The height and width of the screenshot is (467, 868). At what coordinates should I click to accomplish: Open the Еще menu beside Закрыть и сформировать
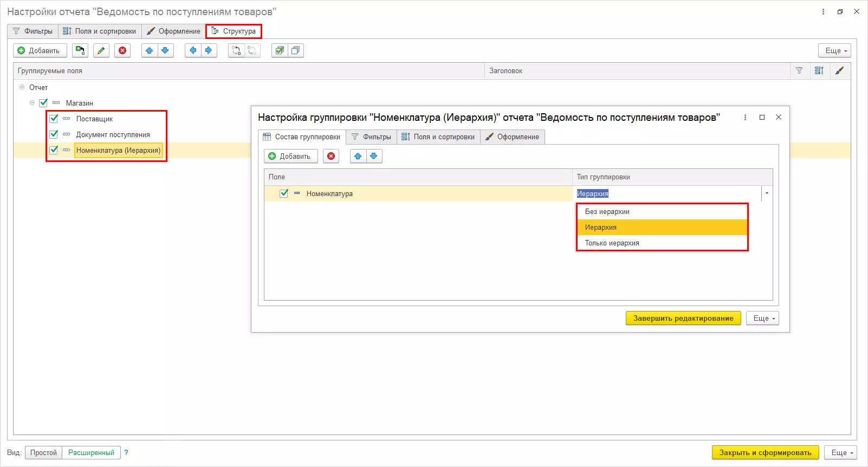tap(841, 452)
